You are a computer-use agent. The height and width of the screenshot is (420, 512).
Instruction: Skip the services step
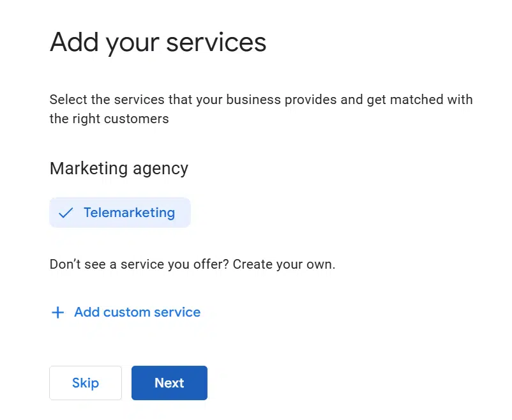pos(86,383)
